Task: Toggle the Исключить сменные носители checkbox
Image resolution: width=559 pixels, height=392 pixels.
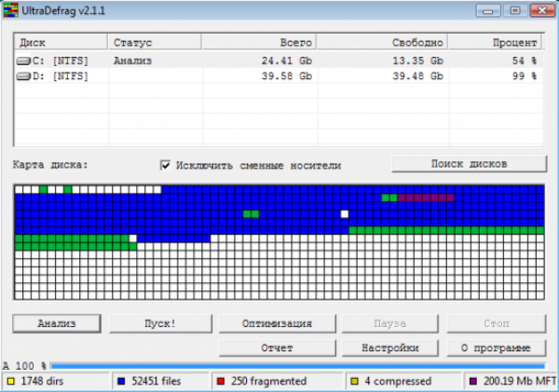Action: pos(166,166)
